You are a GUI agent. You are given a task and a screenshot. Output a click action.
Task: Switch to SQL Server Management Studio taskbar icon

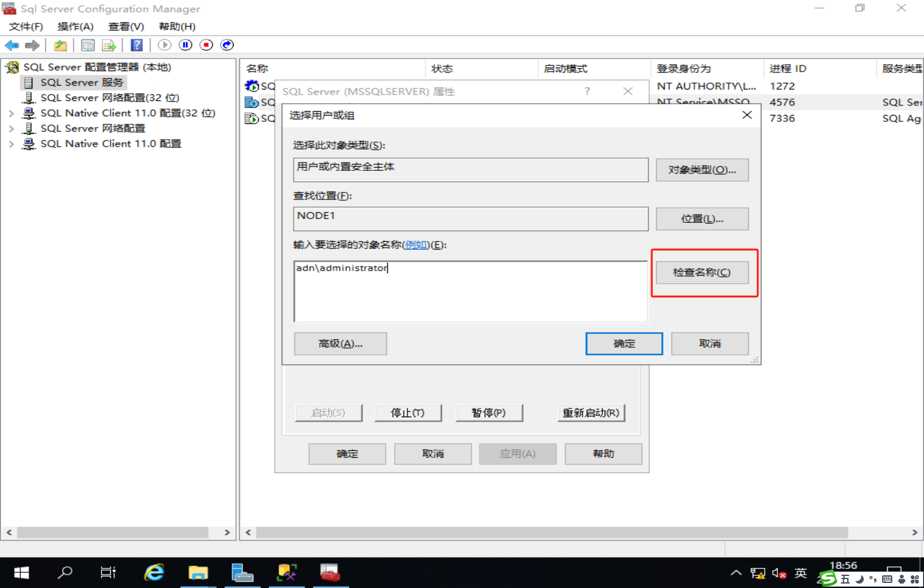286,573
